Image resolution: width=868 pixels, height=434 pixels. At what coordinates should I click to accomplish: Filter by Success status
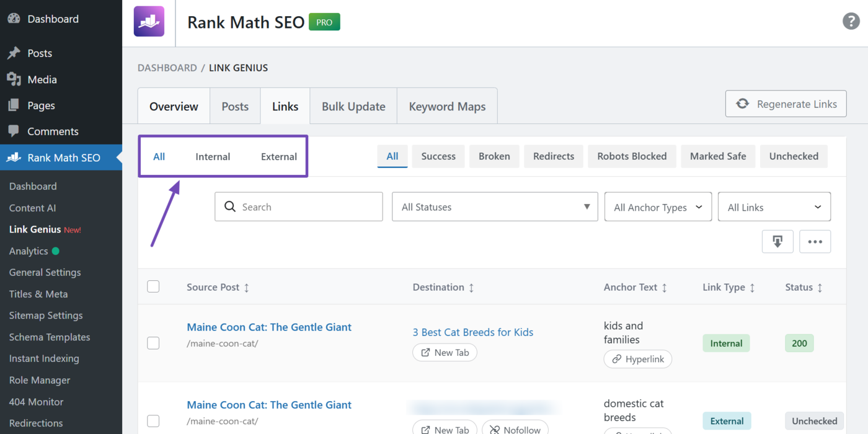[438, 156]
